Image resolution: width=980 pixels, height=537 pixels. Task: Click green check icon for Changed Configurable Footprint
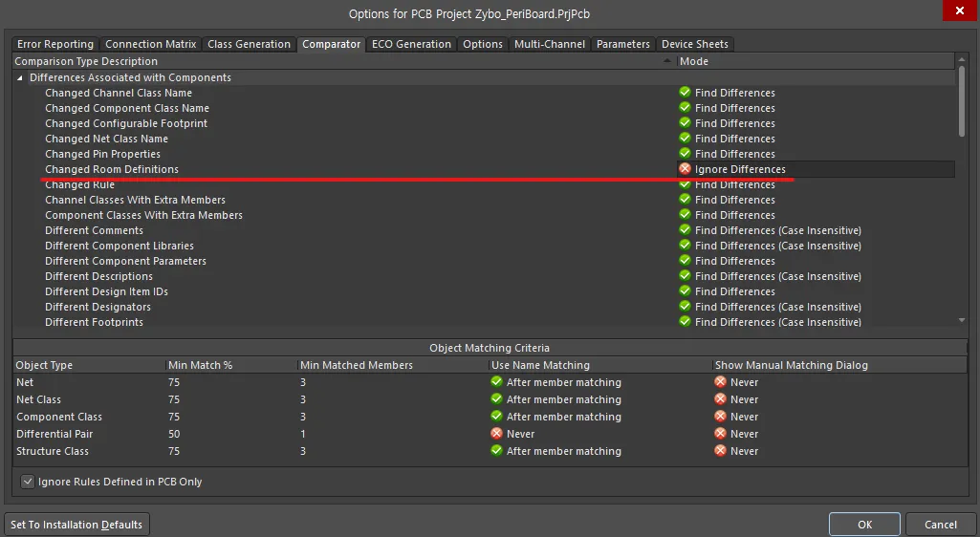(685, 122)
